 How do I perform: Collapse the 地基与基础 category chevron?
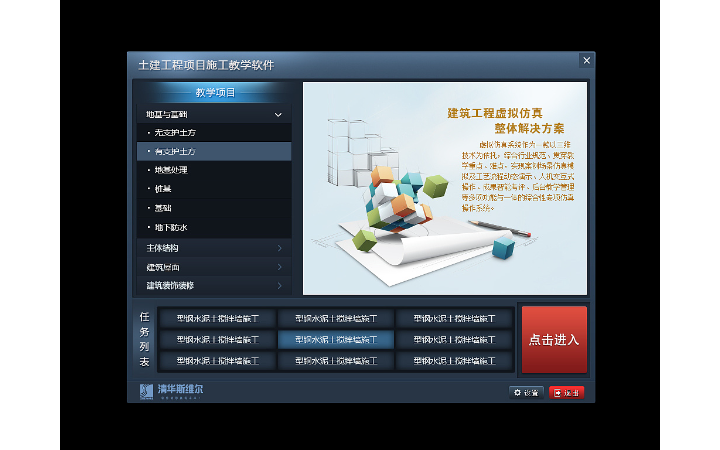(278, 115)
